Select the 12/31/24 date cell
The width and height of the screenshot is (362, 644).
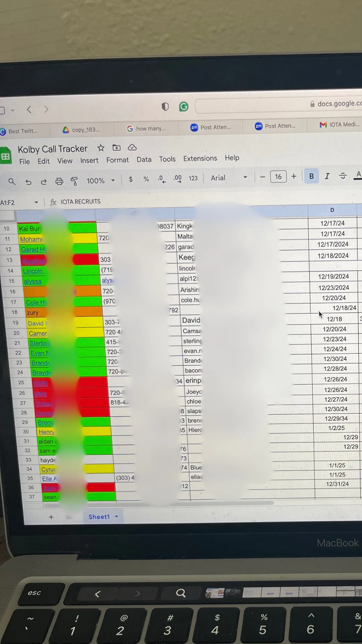[x=338, y=484]
